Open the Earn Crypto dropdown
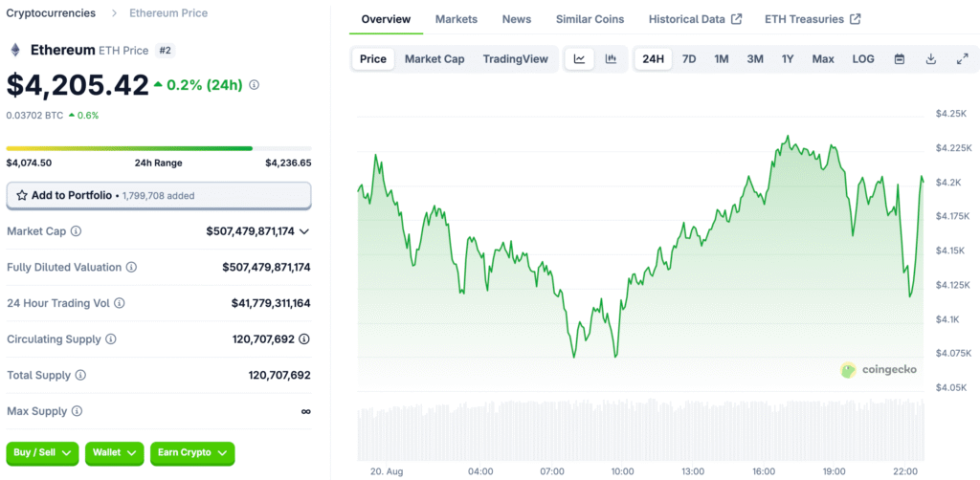980x480 pixels. (192, 453)
